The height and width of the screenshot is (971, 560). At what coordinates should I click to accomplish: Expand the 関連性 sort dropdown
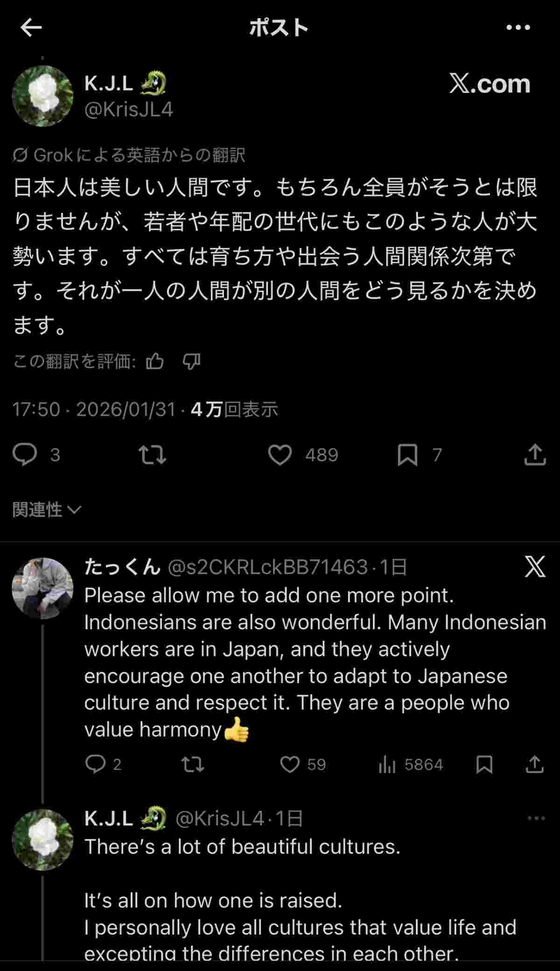[47, 510]
